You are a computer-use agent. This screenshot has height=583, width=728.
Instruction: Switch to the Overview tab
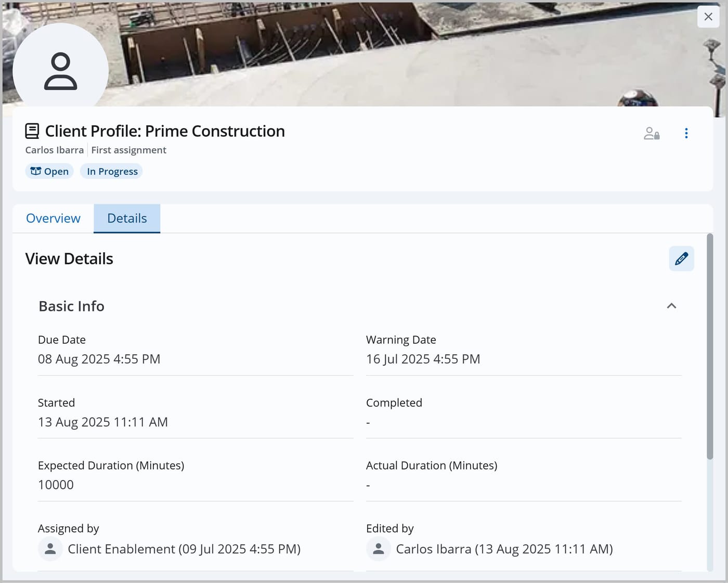pyautogui.click(x=53, y=218)
